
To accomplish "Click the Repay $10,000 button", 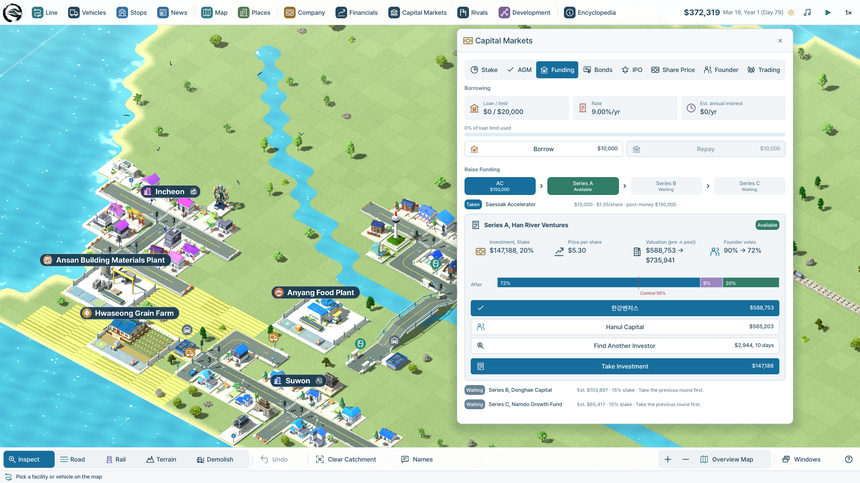I will [706, 149].
